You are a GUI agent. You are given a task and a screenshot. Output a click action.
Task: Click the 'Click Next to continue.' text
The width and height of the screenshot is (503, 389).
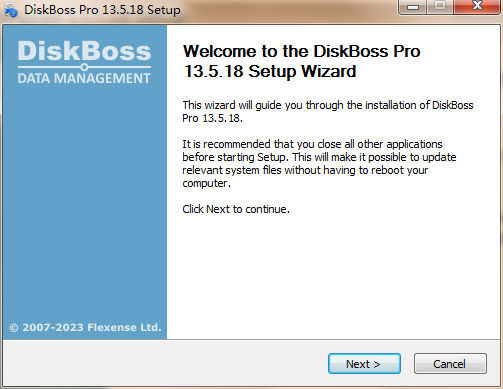(x=236, y=209)
